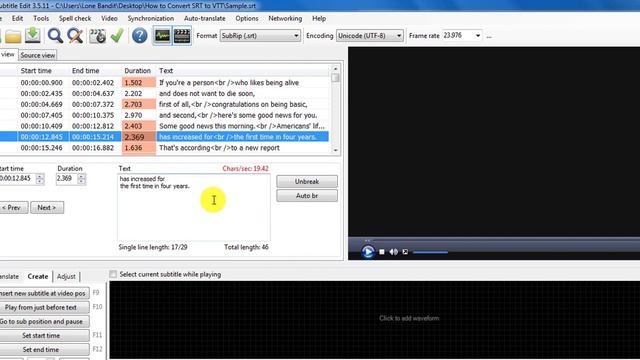Image resolution: width=640 pixels, height=360 pixels.
Task: Click the Unbreak button
Action: pos(307,182)
